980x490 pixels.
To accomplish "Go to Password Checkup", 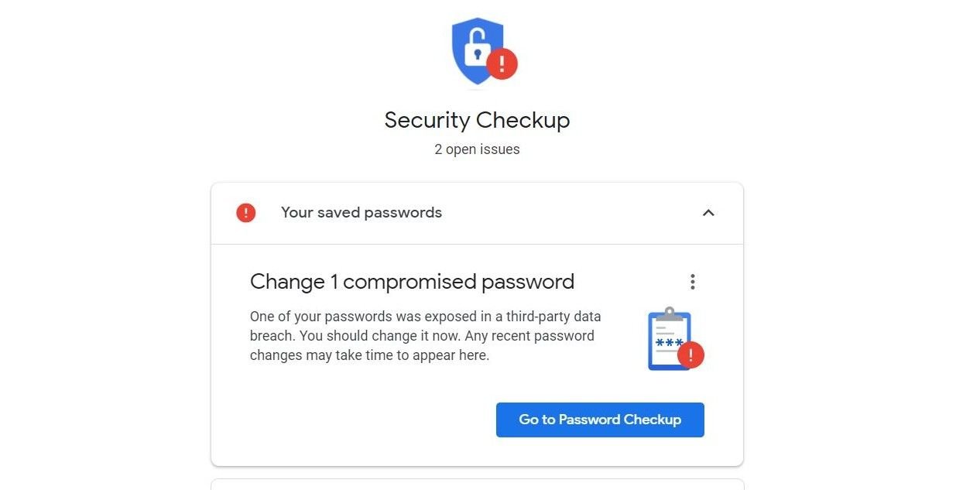I will 600,420.
